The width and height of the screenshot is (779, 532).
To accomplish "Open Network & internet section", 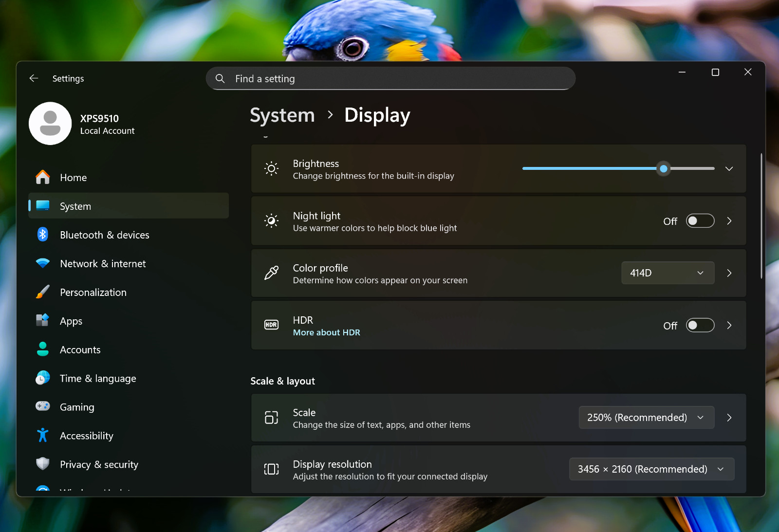I will [x=129, y=263].
